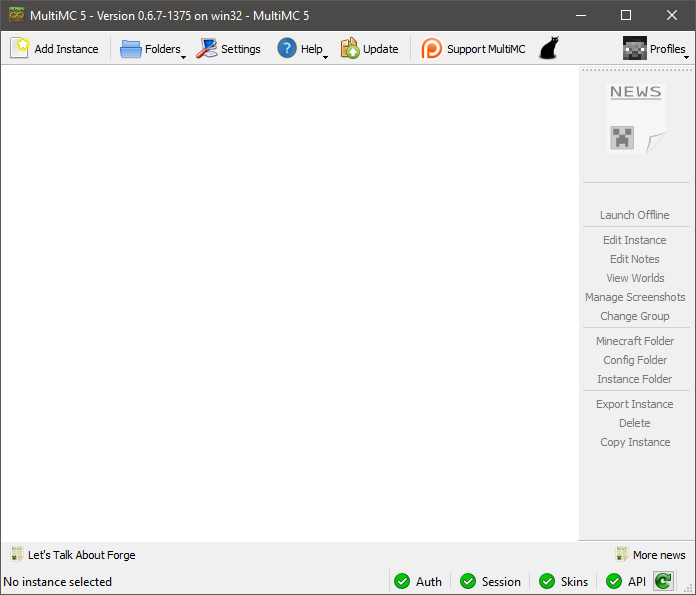Choose Launch Offline in side panel
This screenshot has height=595, width=696.
click(634, 215)
